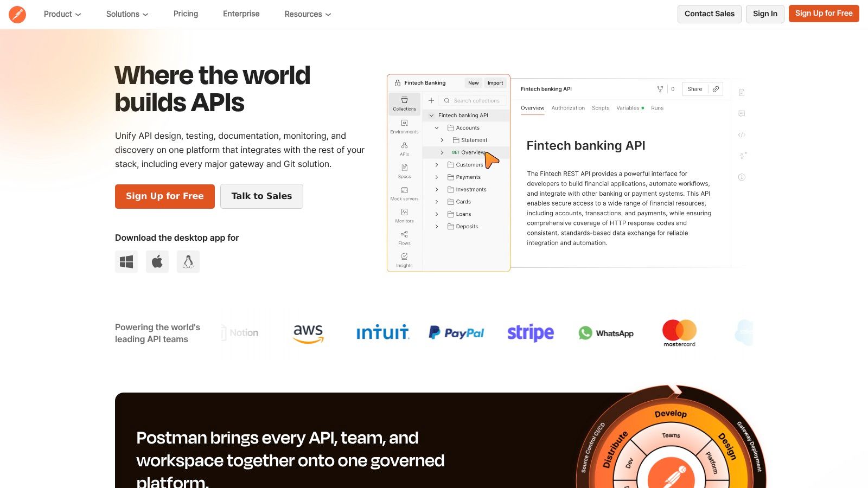Open Collections in the sidebar

click(404, 104)
